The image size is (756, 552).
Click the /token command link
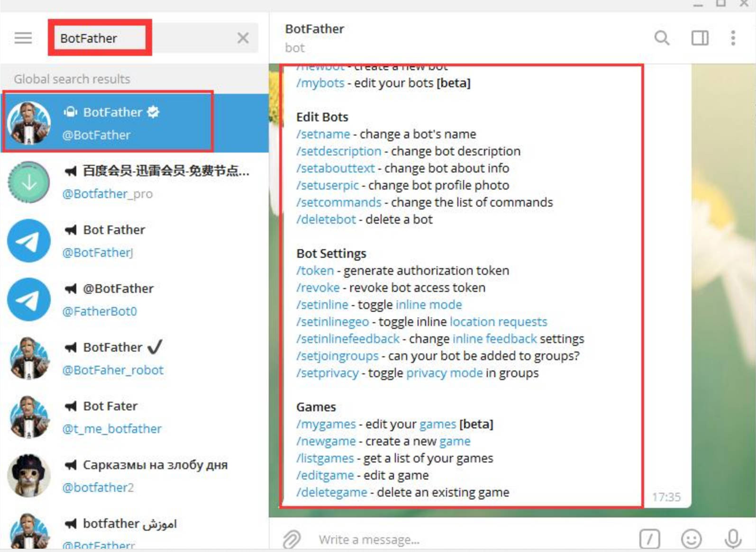click(315, 271)
